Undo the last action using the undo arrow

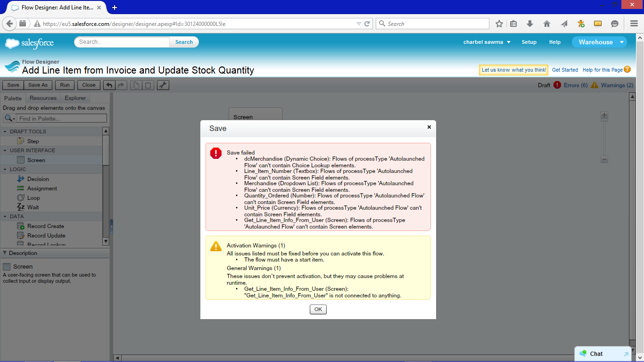click(109, 85)
